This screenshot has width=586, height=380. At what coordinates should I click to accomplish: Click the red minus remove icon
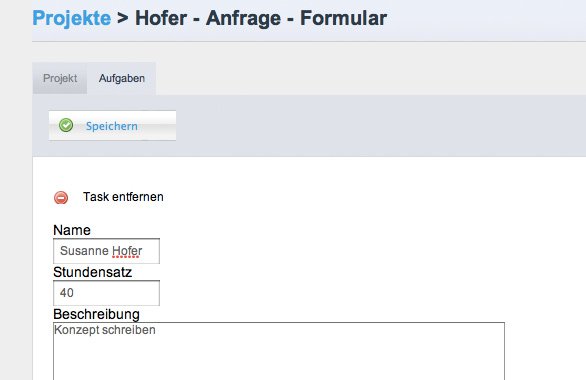pos(61,197)
